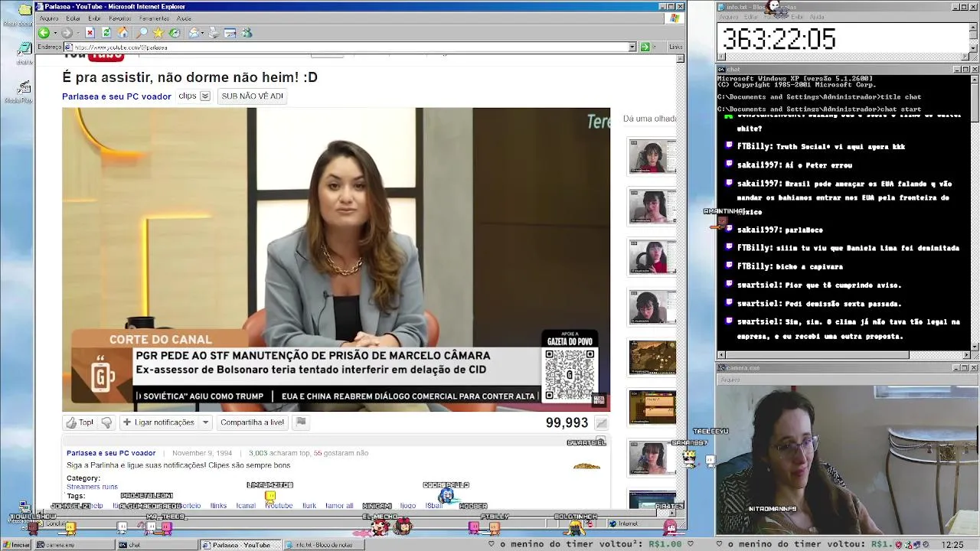Viewport: 980px width, 551px height.
Task: Open the game map suggested video thumbnail
Action: point(652,357)
